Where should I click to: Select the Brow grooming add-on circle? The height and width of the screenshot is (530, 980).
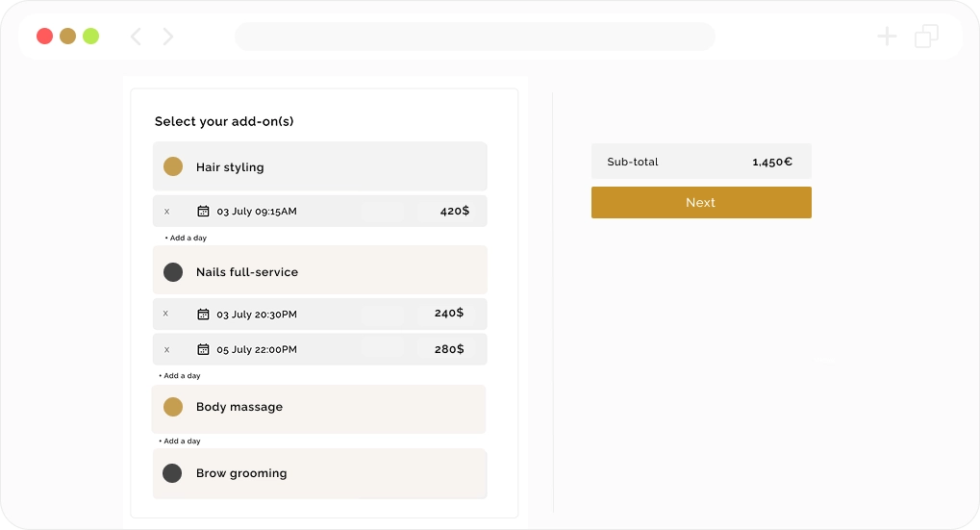(172, 473)
